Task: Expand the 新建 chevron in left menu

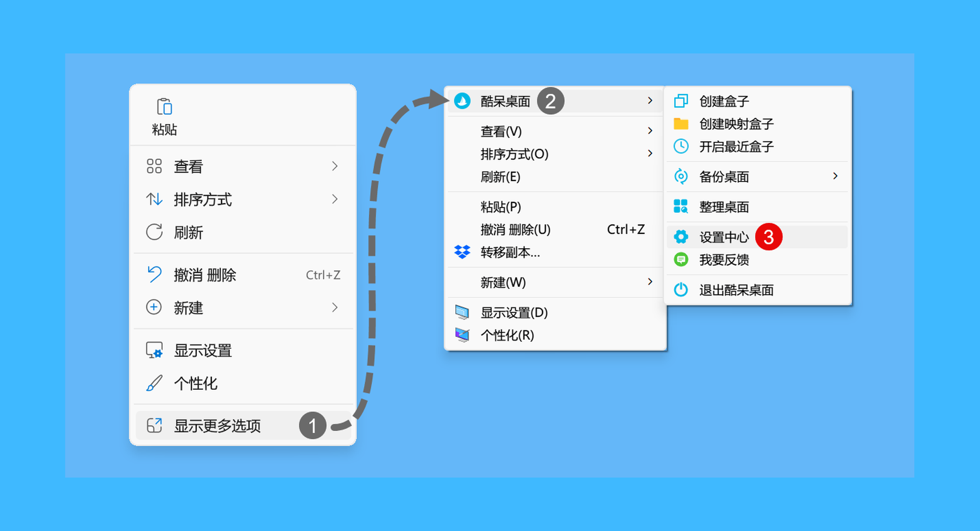Action: 335,307
